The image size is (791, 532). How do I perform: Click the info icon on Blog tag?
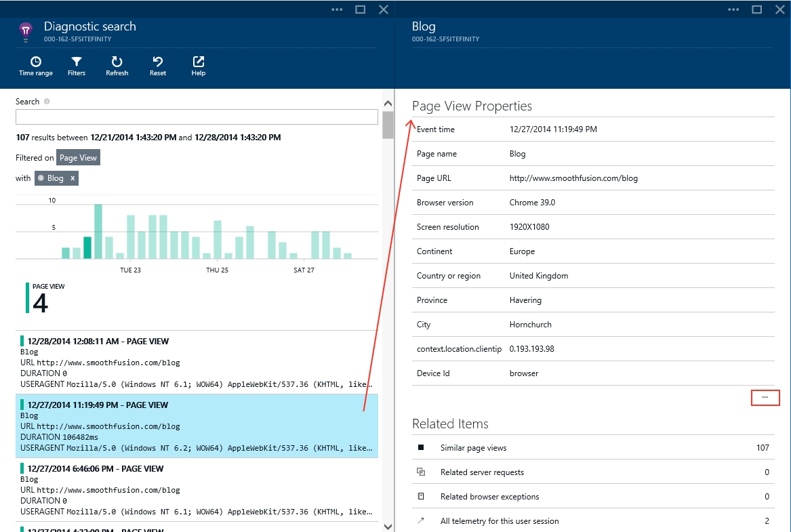pos(41,178)
